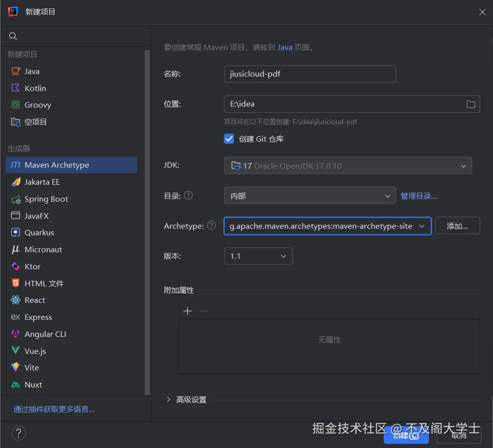Click the Java page link in hint
Image resolution: width=493 pixels, height=448 pixels.
tap(285, 48)
